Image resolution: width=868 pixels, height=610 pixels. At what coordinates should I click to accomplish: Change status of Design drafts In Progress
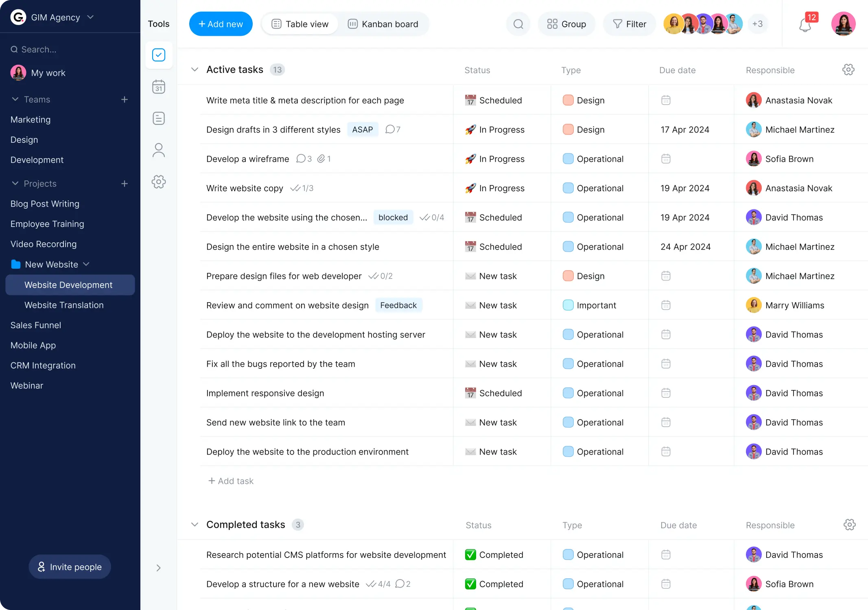(494, 129)
